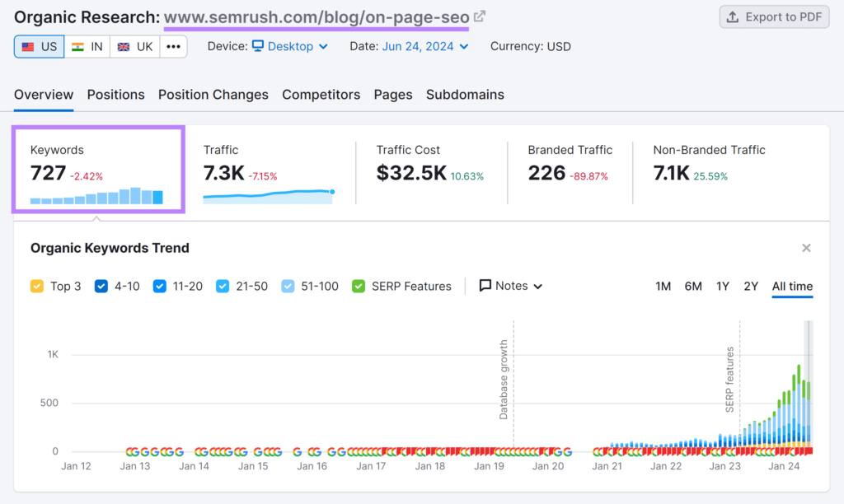Click the Database growth note marker

[504, 379]
